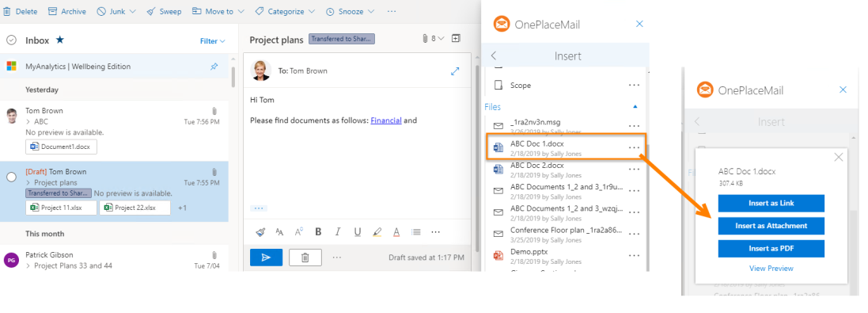Screen dimensions: 868x313
Task: Collapse the Files section
Action: coord(635,106)
